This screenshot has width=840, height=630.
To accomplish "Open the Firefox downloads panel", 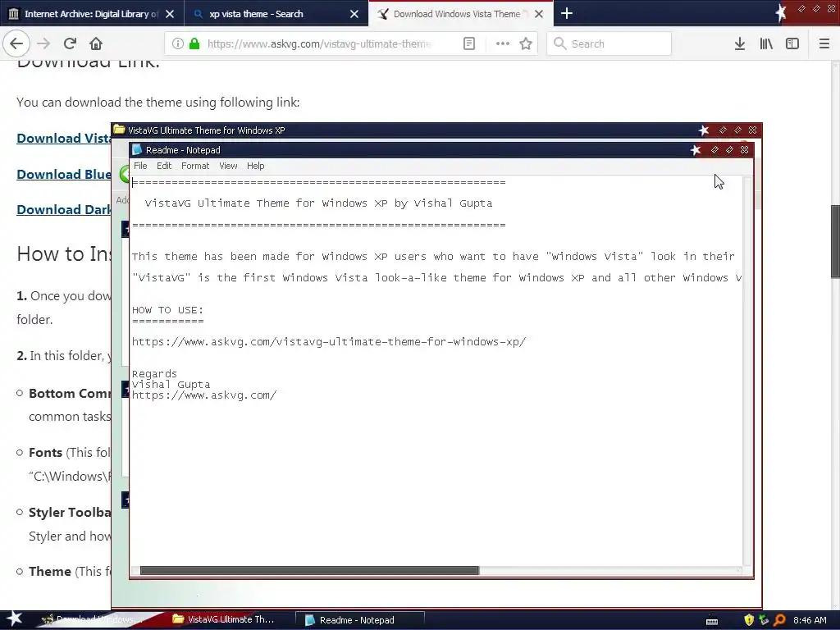I will click(739, 43).
